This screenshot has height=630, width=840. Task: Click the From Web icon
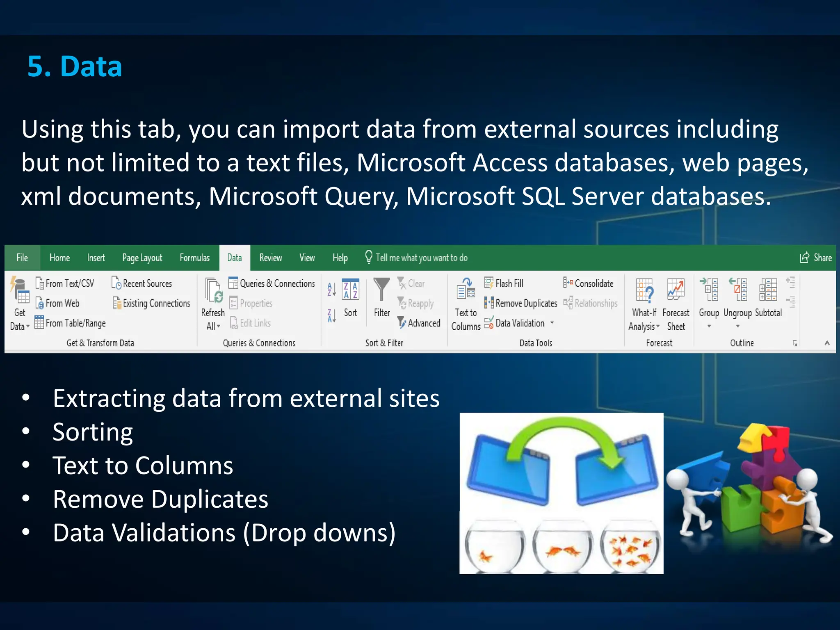pos(40,303)
